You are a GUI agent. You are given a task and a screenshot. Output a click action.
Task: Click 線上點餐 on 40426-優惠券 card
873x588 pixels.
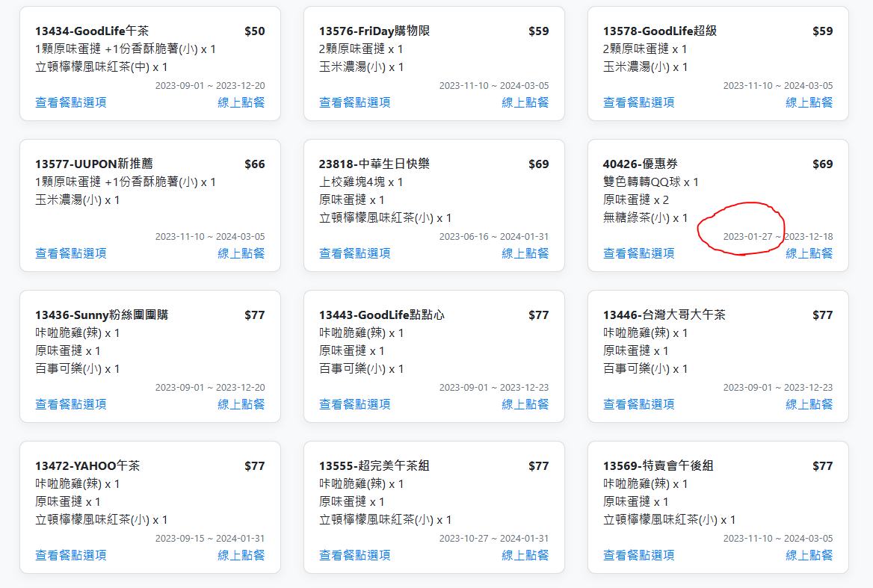[809, 253]
